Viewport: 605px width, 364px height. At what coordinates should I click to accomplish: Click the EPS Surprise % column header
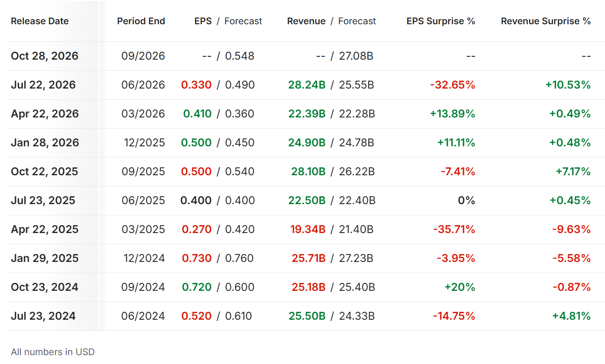[441, 21]
